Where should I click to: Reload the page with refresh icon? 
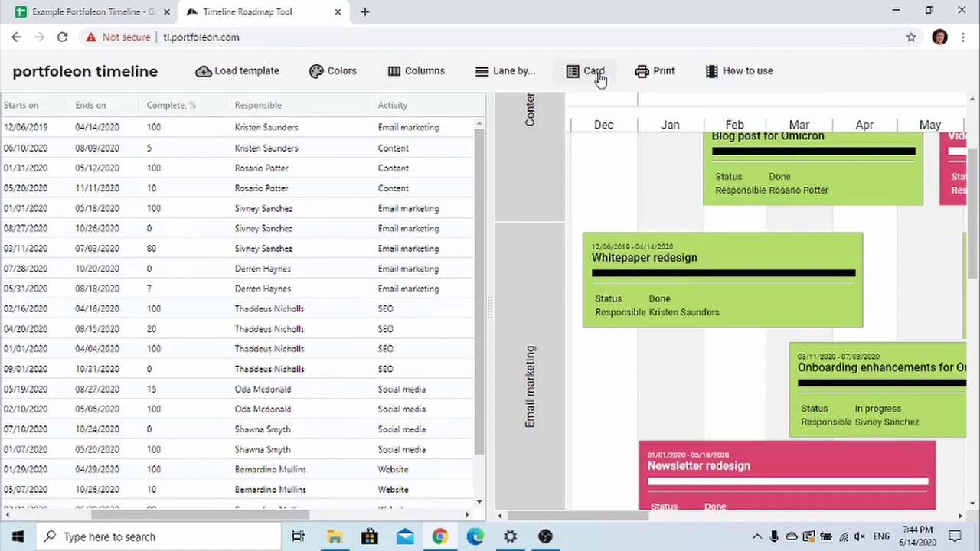coord(63,37)
